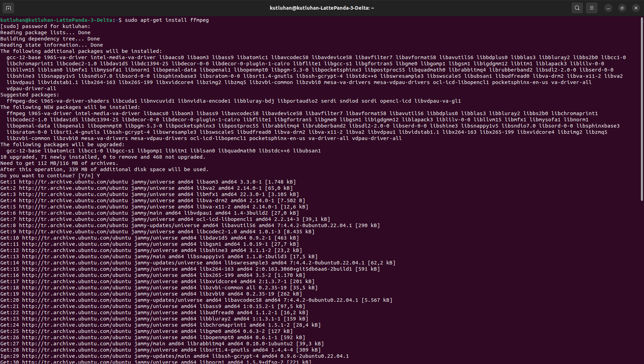Close the terminal window
The width and height of the screenshot is (644, 364).
click(x=636, y=8)
